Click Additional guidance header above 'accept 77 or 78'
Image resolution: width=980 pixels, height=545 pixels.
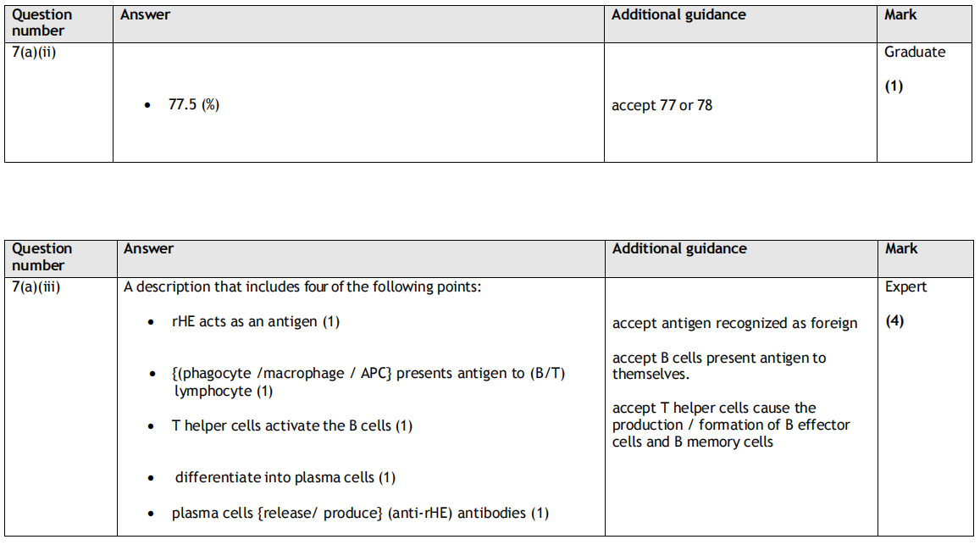(678, 14)
